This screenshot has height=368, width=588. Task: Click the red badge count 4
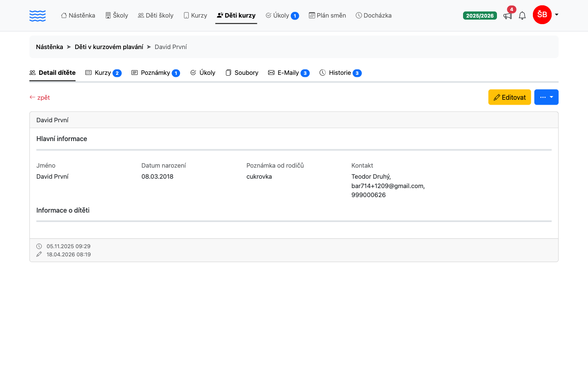click(512, 9)
